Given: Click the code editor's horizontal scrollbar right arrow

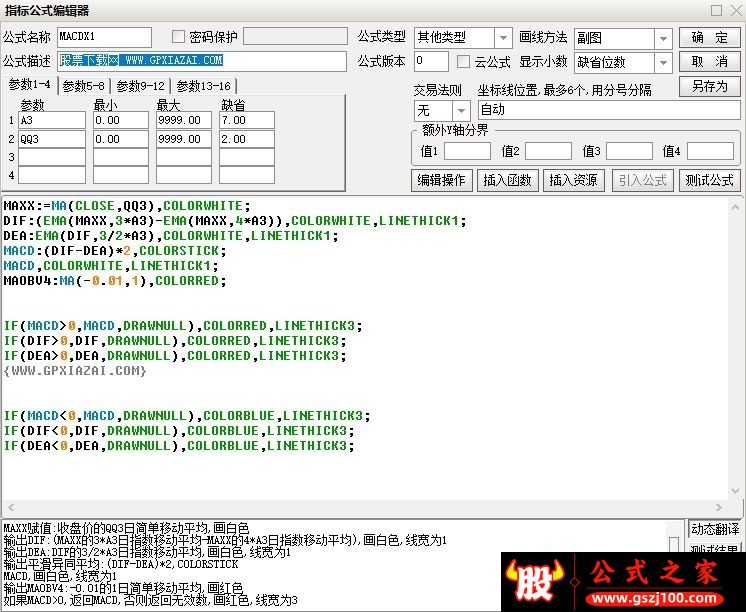Looking at the screenshot, I should pyautogui.click(x=719, y=507).
